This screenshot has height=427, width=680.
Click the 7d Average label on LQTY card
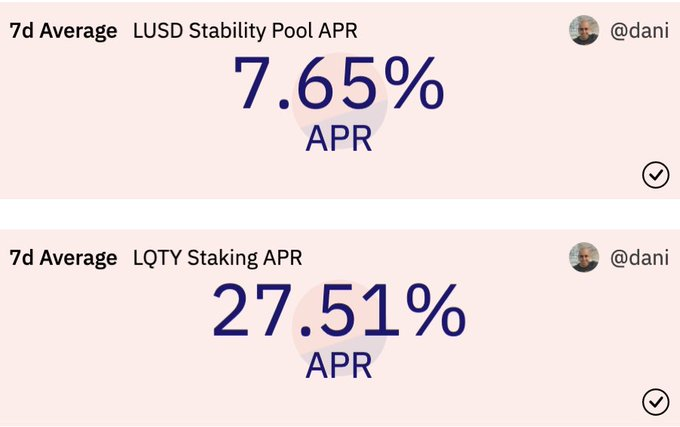coord(63,258)
